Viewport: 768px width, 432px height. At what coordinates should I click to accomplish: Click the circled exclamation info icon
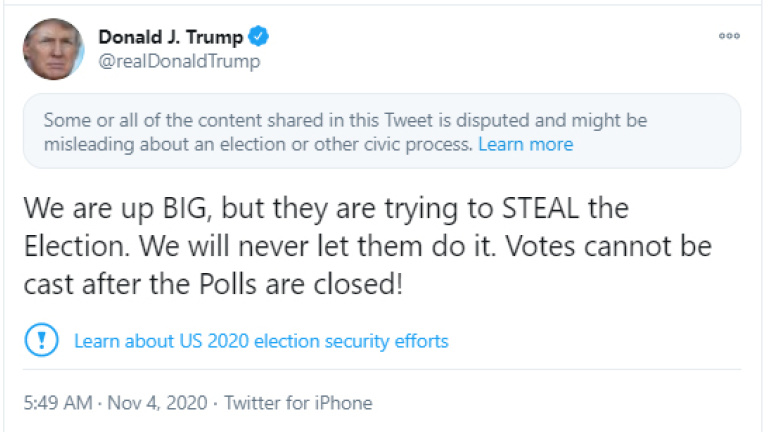(42, 340)
